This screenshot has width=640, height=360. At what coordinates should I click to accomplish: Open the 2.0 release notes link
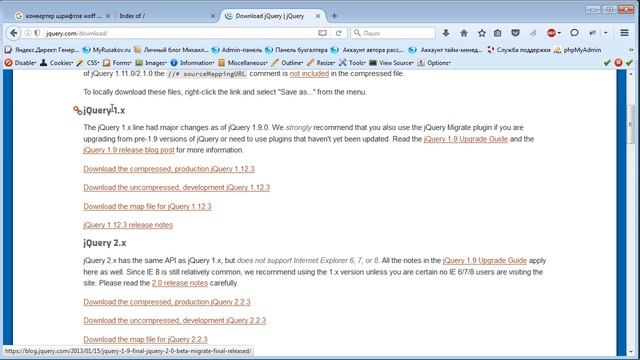180,283
